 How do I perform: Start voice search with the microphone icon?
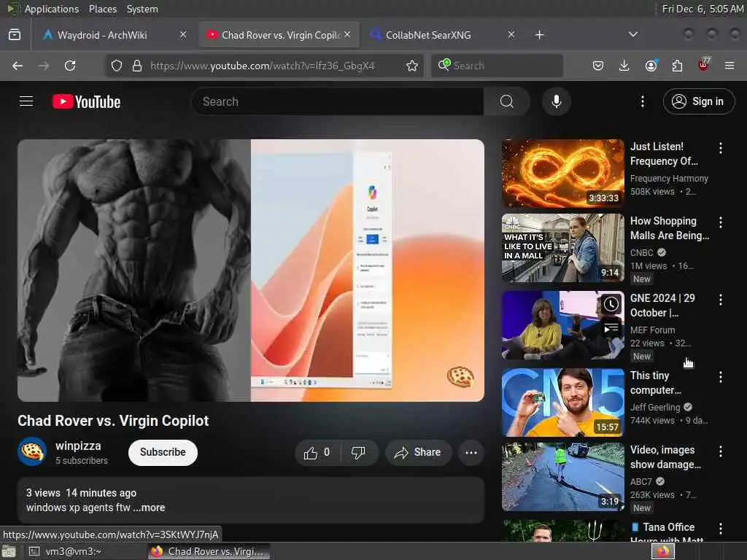click(556, 101)
